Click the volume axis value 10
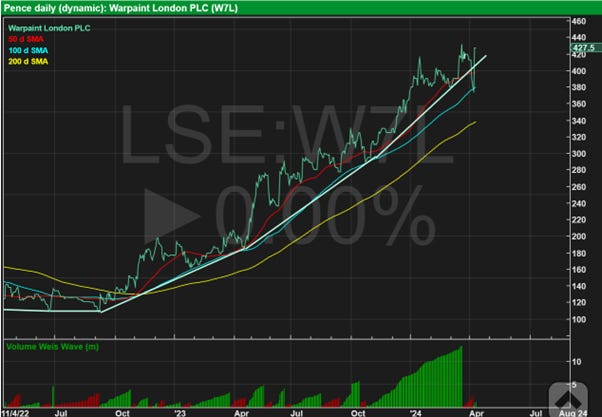 point(576,362)
